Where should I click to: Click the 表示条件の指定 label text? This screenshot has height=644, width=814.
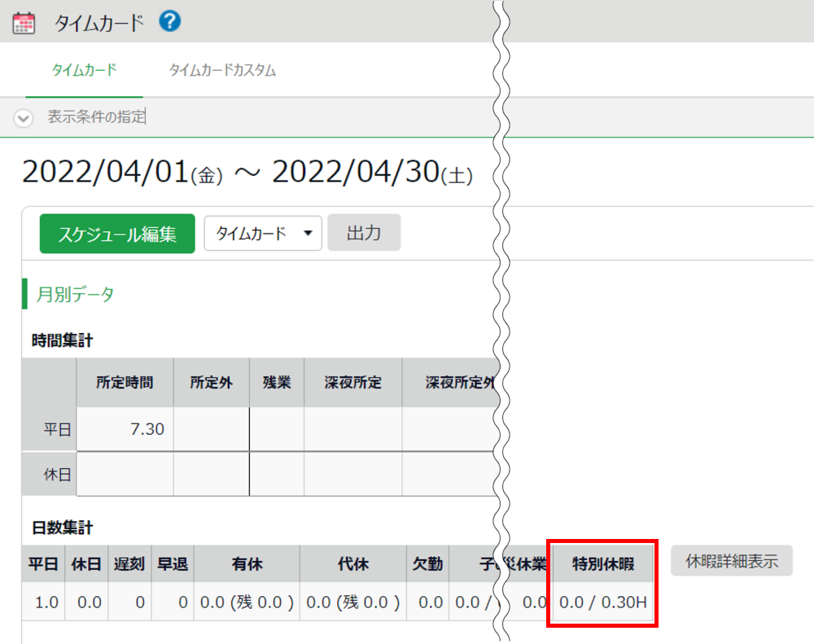pos(96,117)
